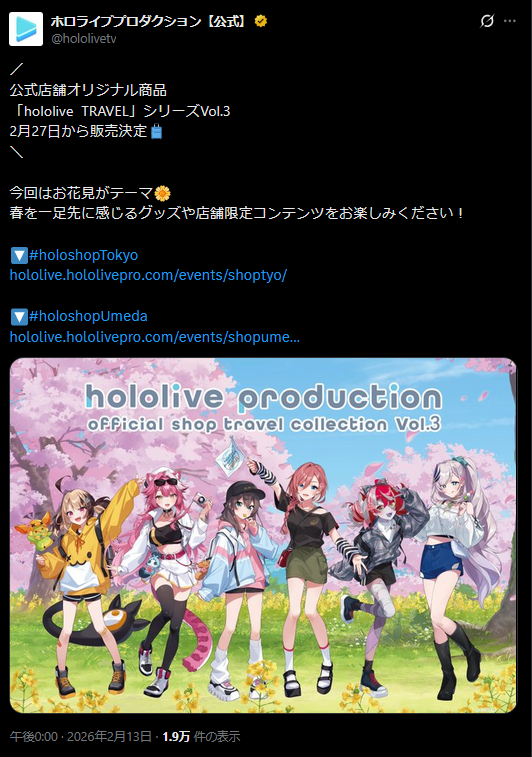
Task: Follow the truncated shopume events link
Action: click(154, 336)
